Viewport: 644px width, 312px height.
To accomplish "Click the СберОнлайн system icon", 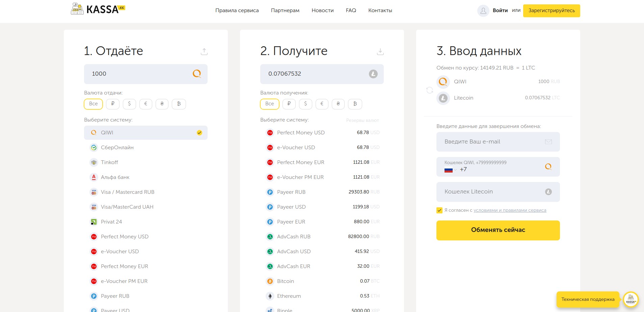I will coord(94,148).
